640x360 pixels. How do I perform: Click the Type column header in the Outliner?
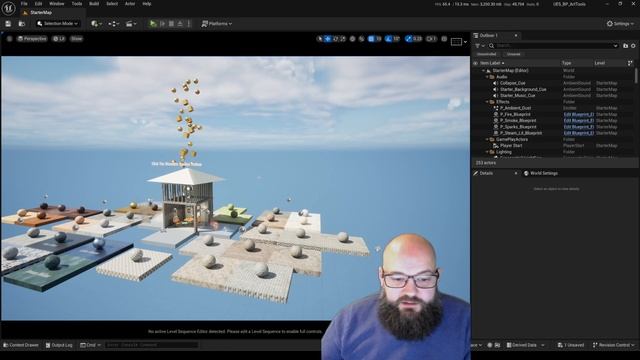point(566,63)
